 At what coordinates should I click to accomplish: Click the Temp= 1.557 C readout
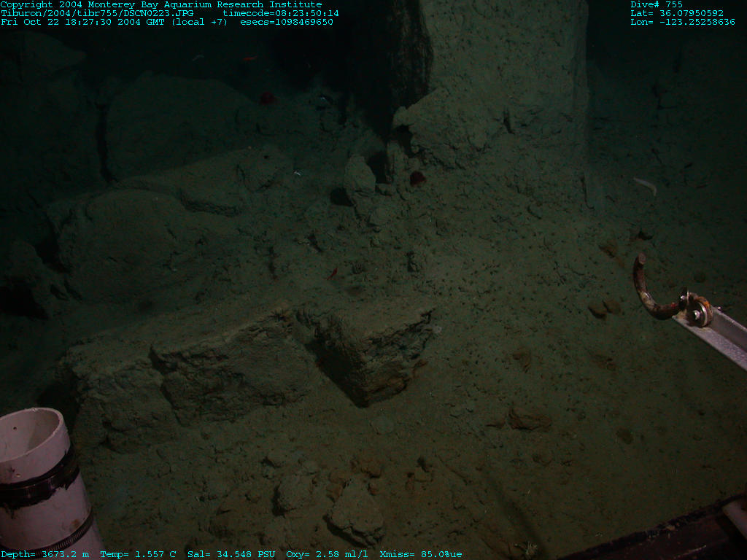(x=139, y=555)
